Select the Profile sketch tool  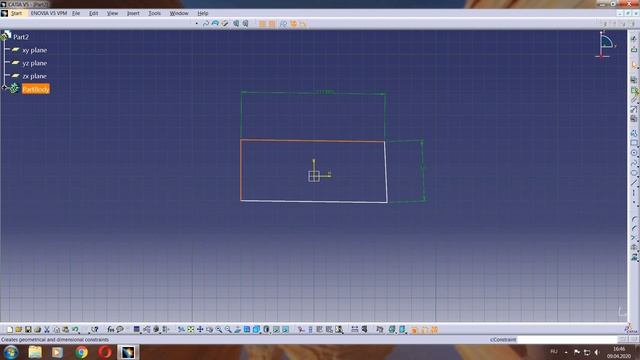pos(634,133)
